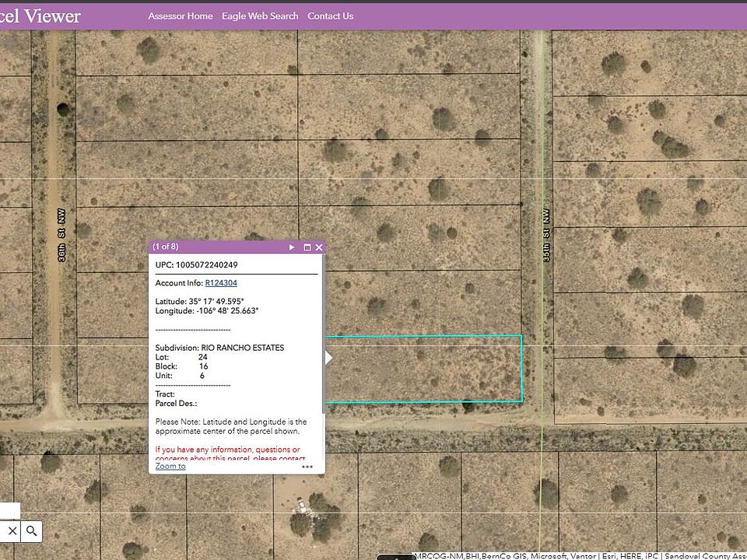Click the map attribution text at bottom

point(580,555)
